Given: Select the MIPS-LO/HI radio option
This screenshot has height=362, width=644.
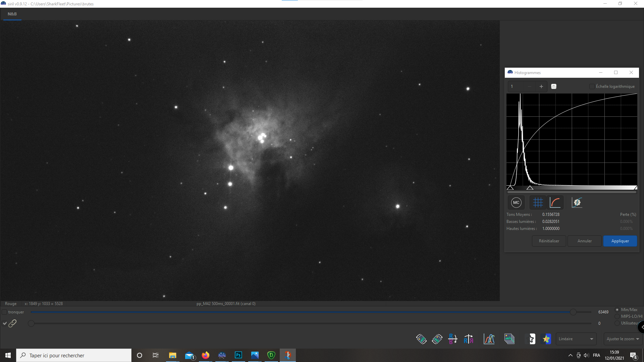Looking at the screenshot, I should [617, 316].
